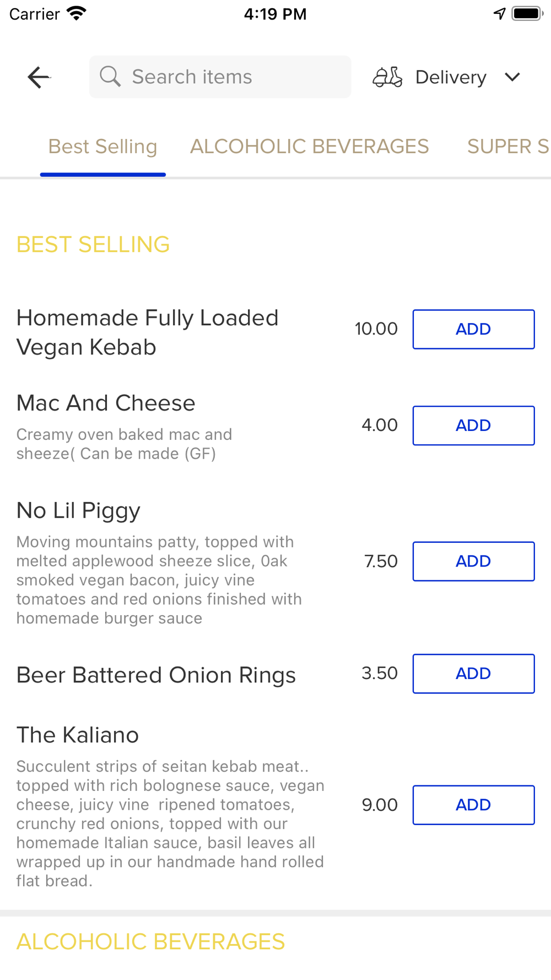Image resolution: width=551 pixels, height=980 pixels.
Task: Add The Kaliano to order
Action: [473, 805]
